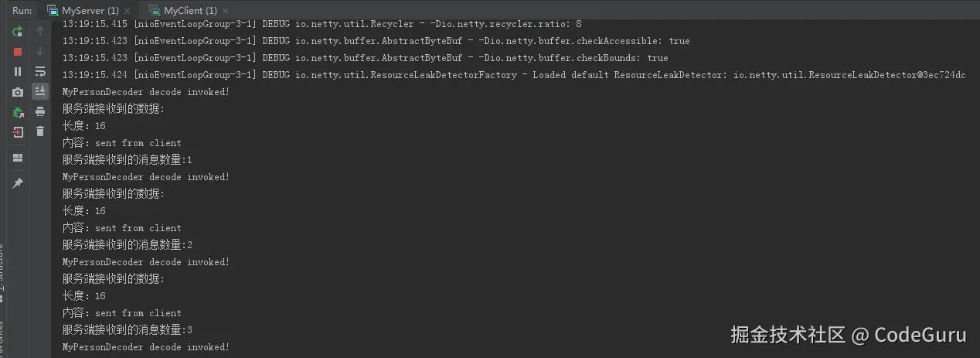Restore layout using the layout icon
The height and width of the screenshot is (358, 980).
tap(18, 158)
